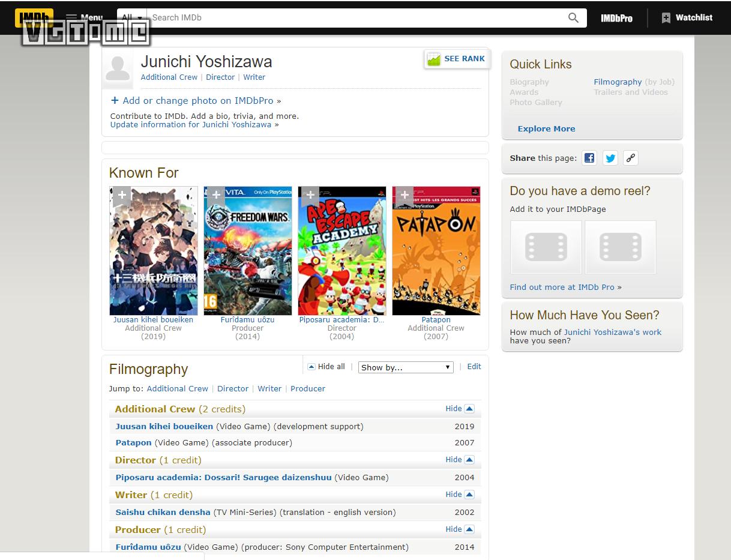The width and height of the screenshot is (731, 560).
Task: Add Ape Escape Academy to watchlist
Action: click(310, 196)
